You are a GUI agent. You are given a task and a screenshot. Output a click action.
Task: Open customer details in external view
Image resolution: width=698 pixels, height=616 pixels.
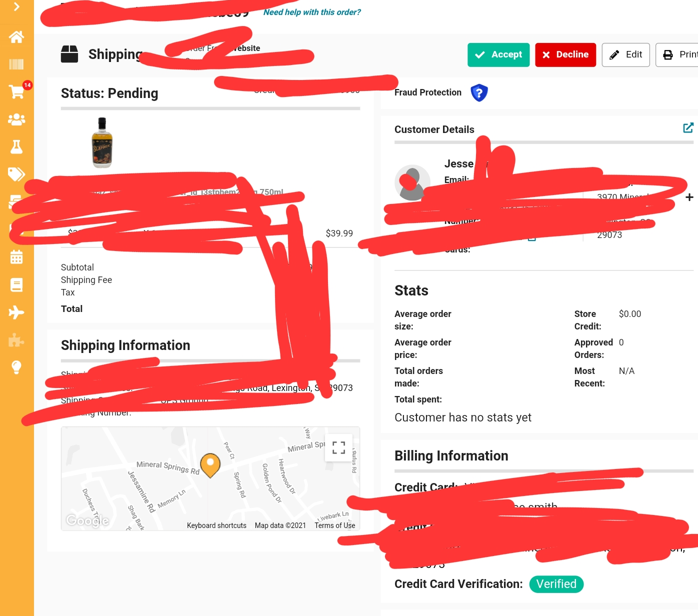(688, 128)
